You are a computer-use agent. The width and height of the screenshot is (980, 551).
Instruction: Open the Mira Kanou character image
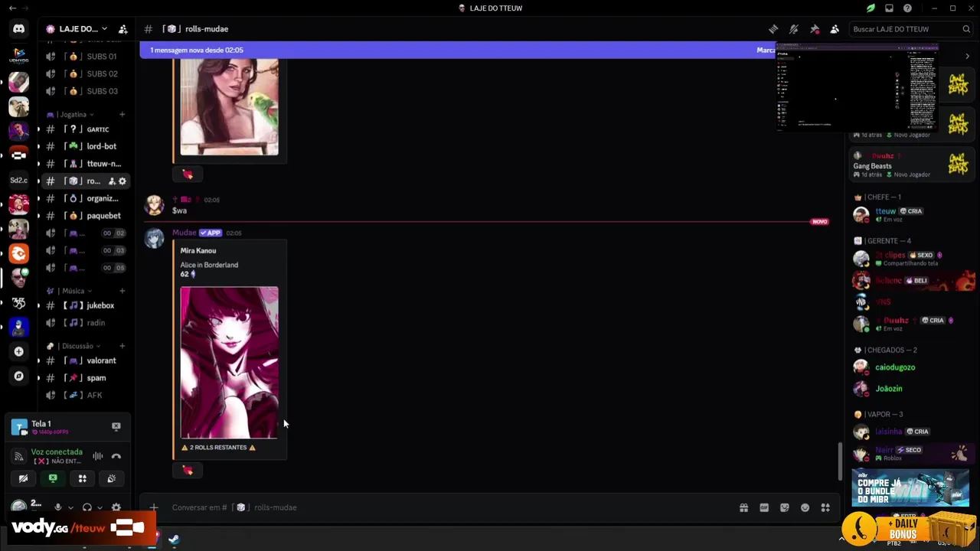[229, 363]
